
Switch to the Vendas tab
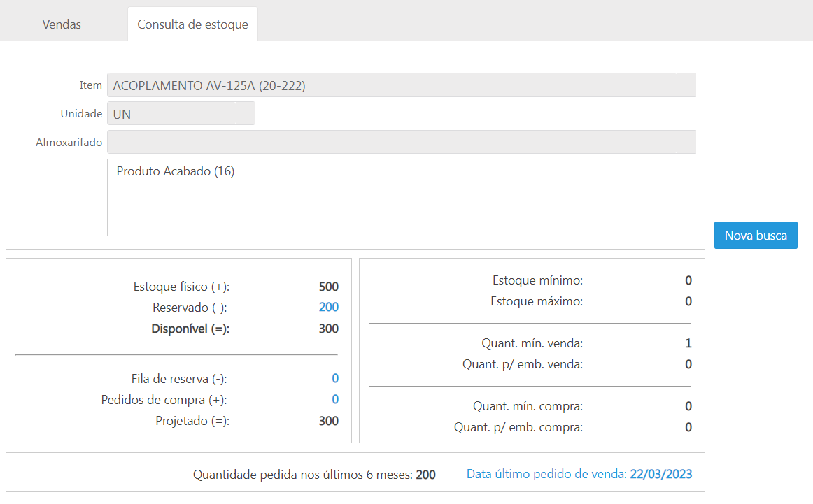pyautogui.click(x=61, y=24)
